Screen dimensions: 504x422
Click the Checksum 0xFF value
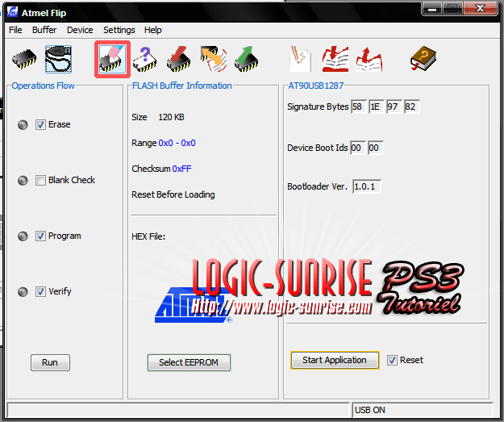[181, 169]
